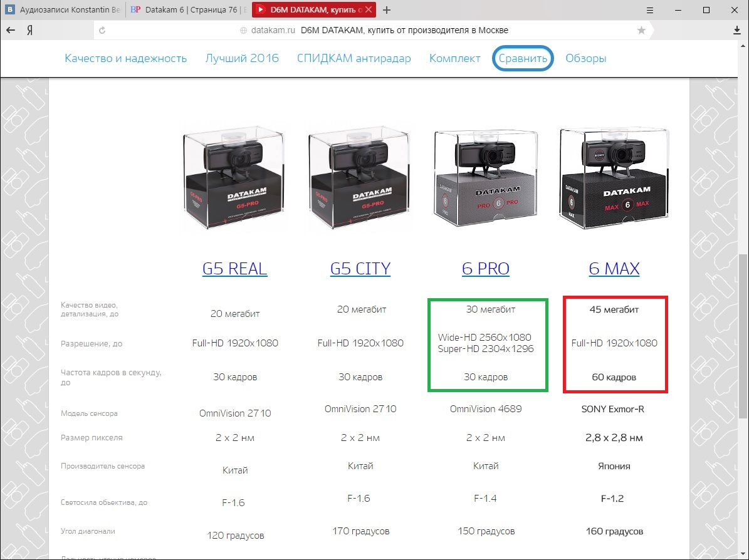Open a new tab with plus button
Viewport: 749px width, 560px height.
(x=387, y=9)
